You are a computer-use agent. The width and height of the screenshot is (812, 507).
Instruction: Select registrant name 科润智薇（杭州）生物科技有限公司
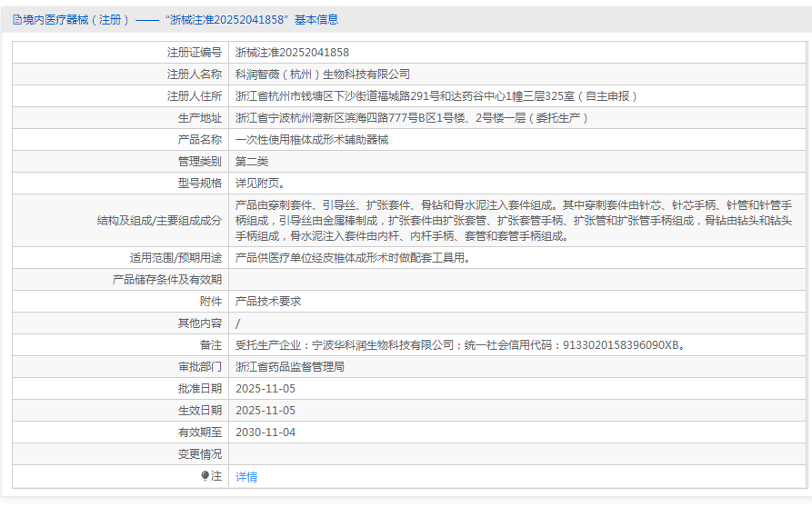click(x=323, y=74)
